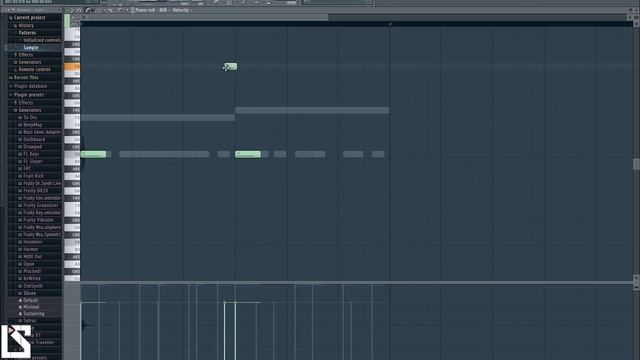This screenshot has width=640, height=360.
Task: Click the MIDI Out generator icon
Action: (x=20, y=257)
